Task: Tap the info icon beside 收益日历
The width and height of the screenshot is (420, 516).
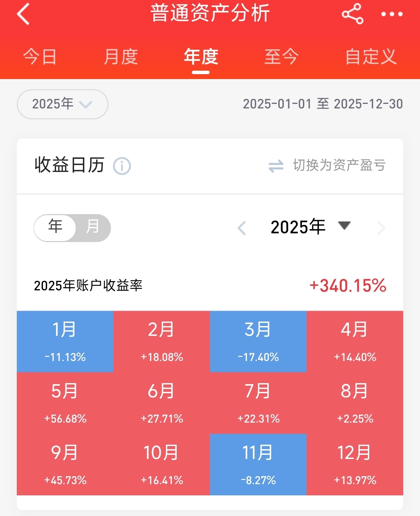Action: coord(122,166)
